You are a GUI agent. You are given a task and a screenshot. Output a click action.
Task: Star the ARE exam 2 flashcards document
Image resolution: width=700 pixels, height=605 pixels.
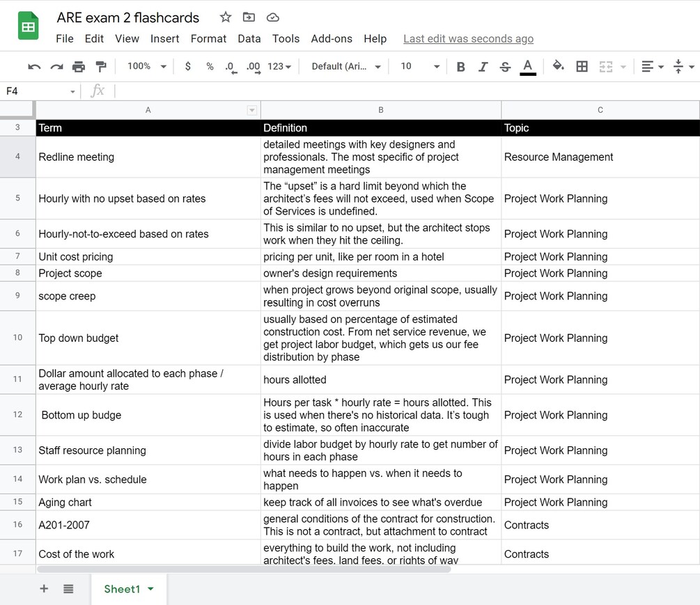pos(226,17)
